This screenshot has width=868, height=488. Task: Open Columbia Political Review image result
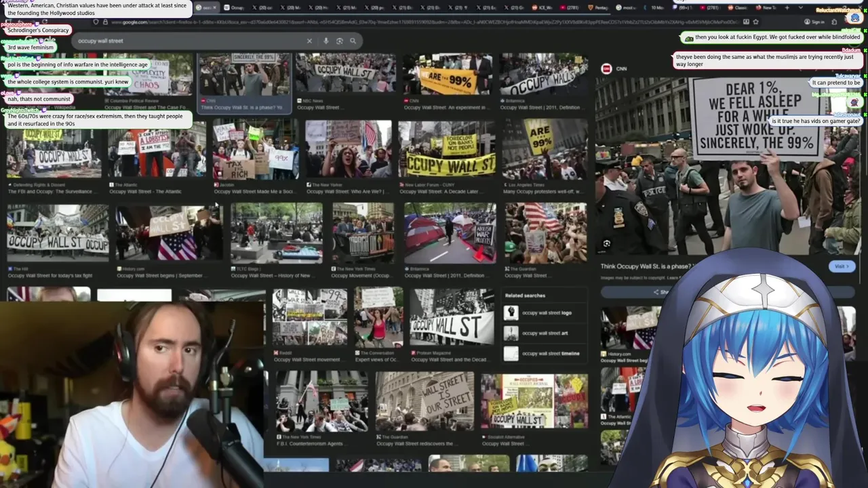(149, 75)
